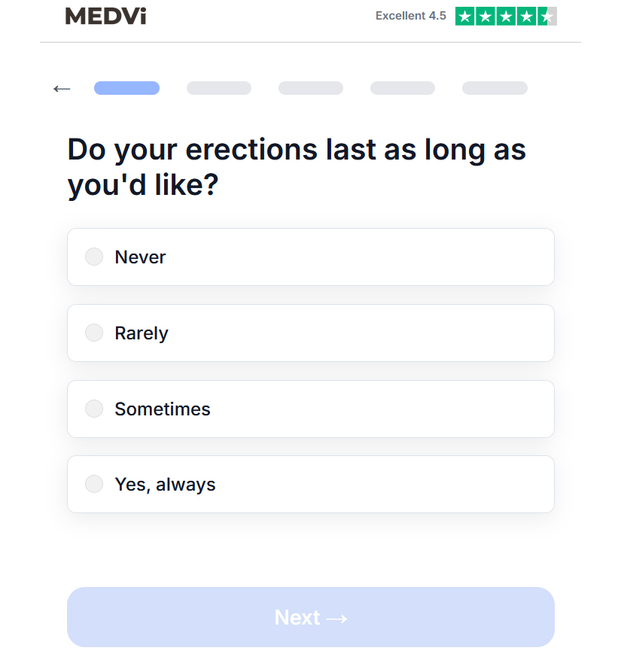Select the Sometimes radio button
The height and width of the screenshot is (672, 618).
94,409
